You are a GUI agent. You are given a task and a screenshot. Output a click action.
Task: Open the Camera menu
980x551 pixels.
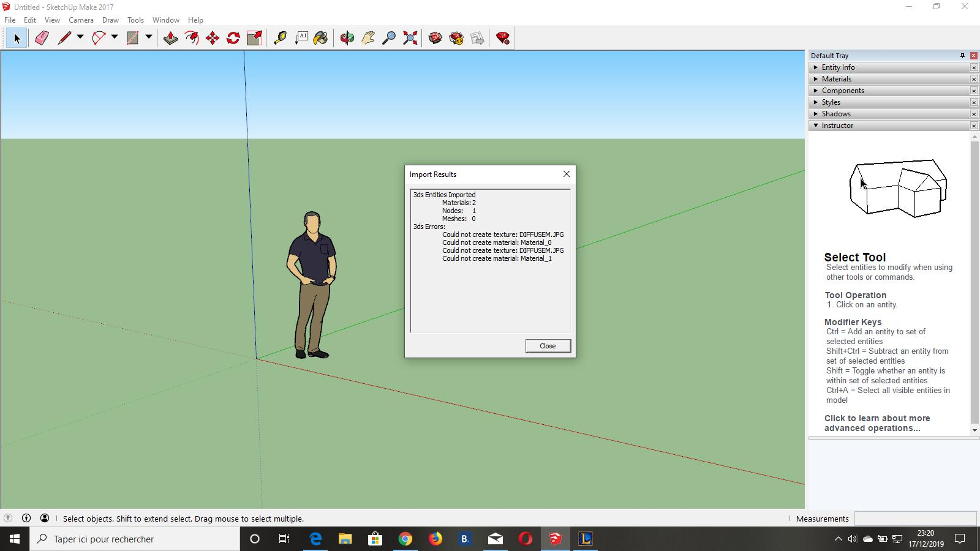pos(81,20)
